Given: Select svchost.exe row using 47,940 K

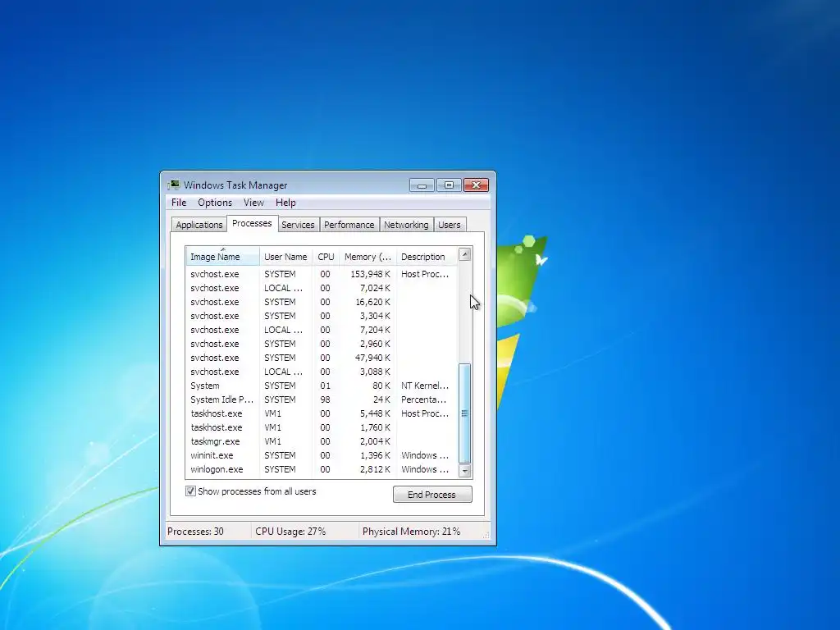Looking at the screenshot, I should point(322,358).
